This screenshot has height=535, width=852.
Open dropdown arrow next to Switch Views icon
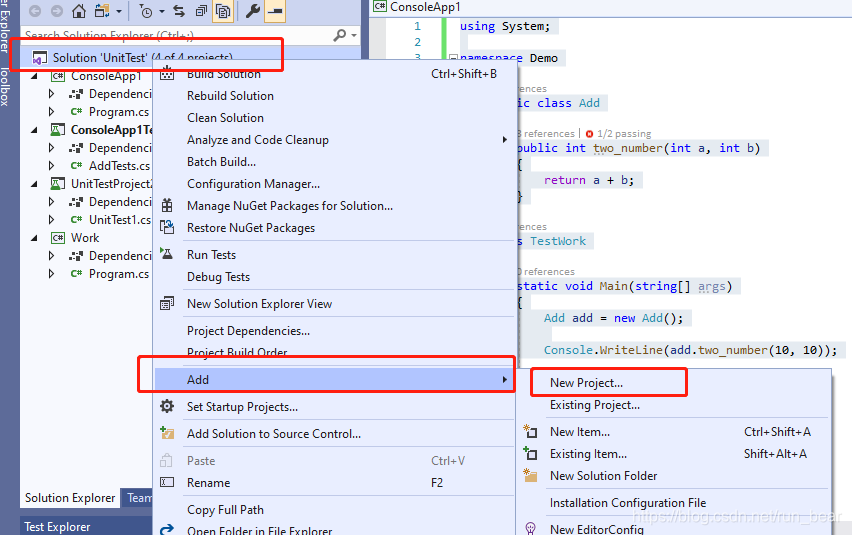click(x=119, y=11)
